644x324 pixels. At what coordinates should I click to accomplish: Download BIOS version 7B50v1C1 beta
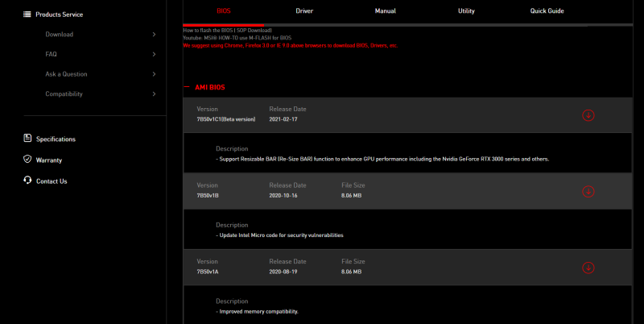pyautogui.click(x=588, y=115)
